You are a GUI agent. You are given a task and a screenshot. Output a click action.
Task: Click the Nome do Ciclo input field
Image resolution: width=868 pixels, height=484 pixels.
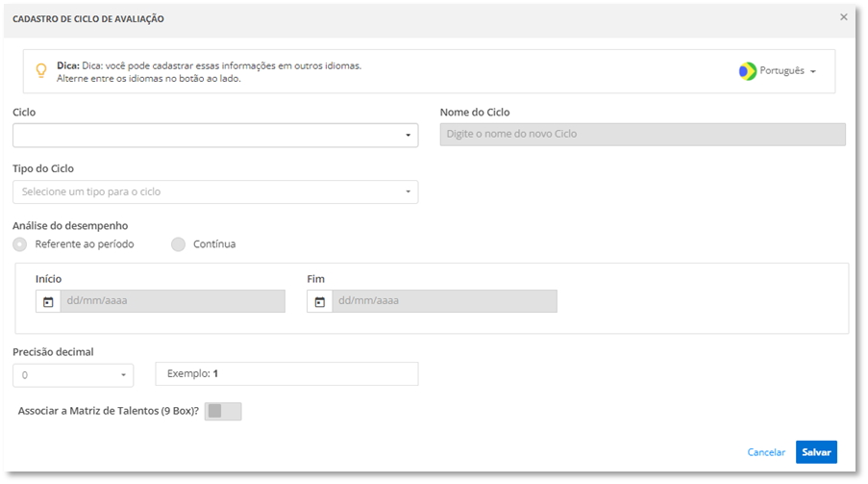click(642, 135)
